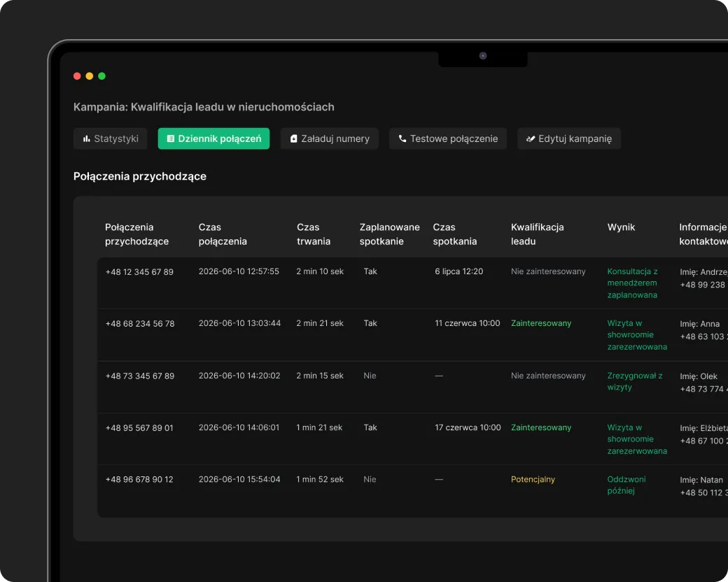
Task: Click Konsultacja z menedżerem zaplanowana result
Action: tap(632, 283)
